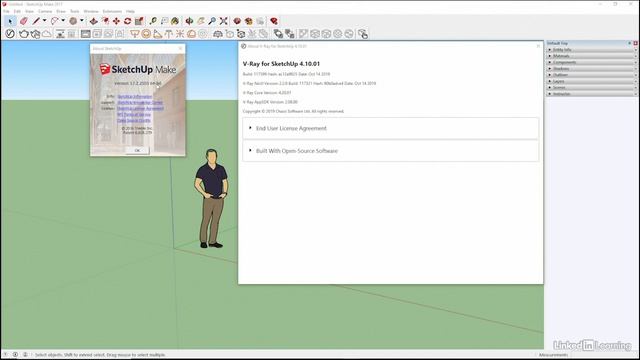Select the arrow Select tool
This screenshot has width=640, height=360.
10,21
